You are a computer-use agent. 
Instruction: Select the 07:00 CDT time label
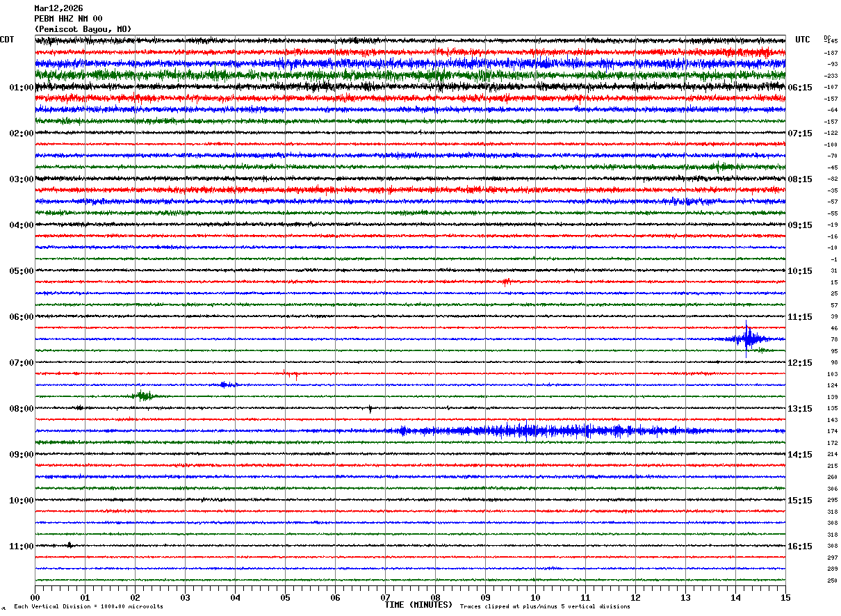point(22,363)
